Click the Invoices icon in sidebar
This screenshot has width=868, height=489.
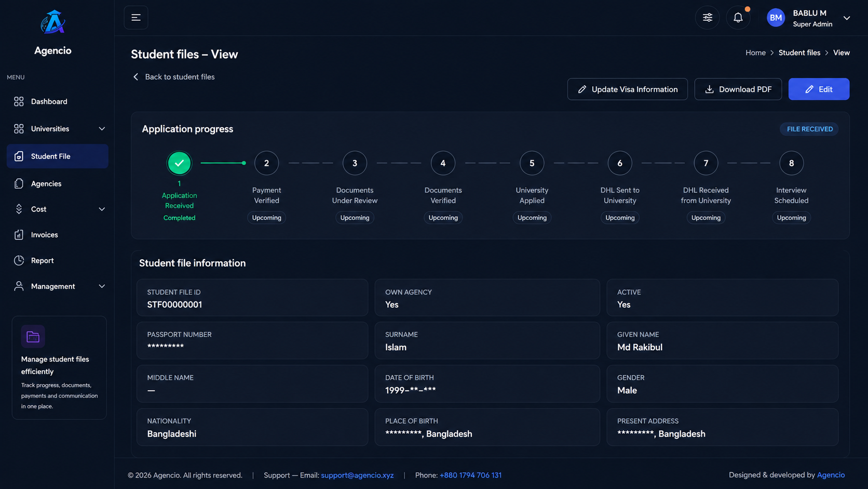19,235
